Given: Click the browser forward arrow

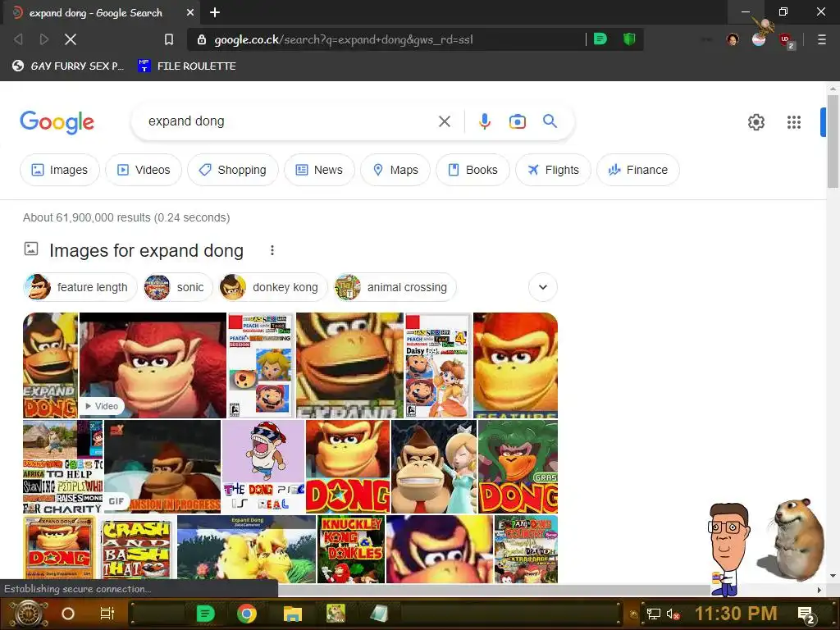Looking at the screenshot, I should pyautogui.click(x=44, y=39).
